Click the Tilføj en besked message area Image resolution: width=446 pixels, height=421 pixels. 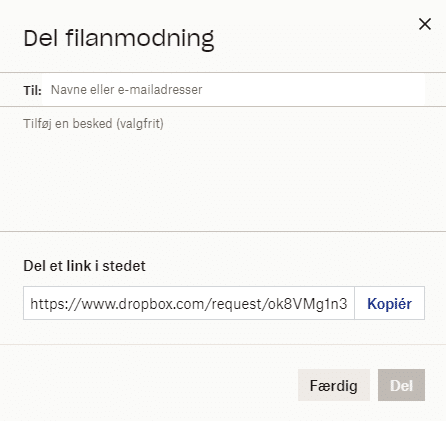tap(223, 169)
